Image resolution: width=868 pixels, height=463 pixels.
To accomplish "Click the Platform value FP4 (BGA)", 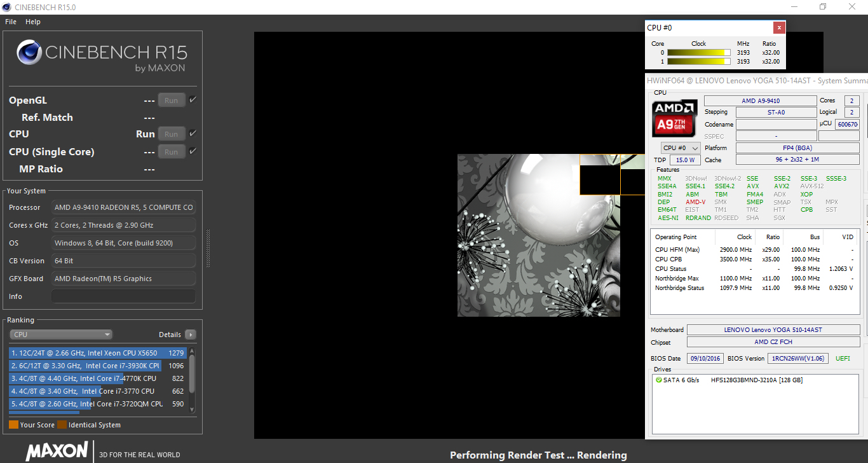I will click(x=797, y=148).
